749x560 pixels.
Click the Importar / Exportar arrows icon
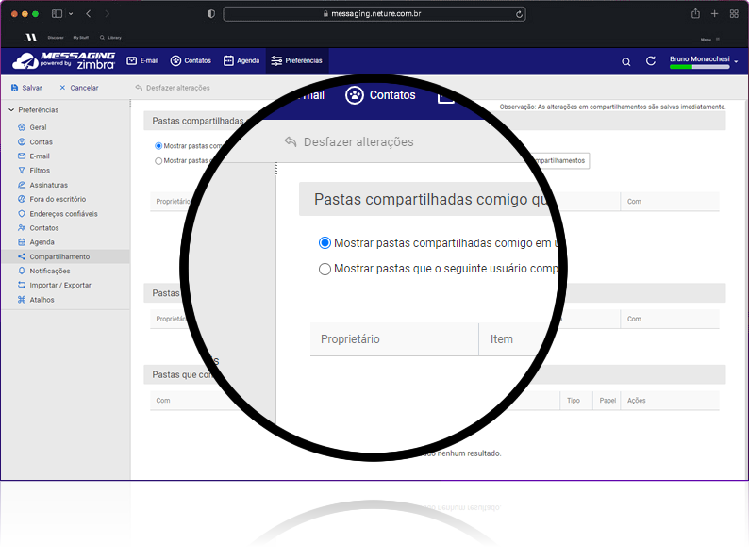point(22,285)
